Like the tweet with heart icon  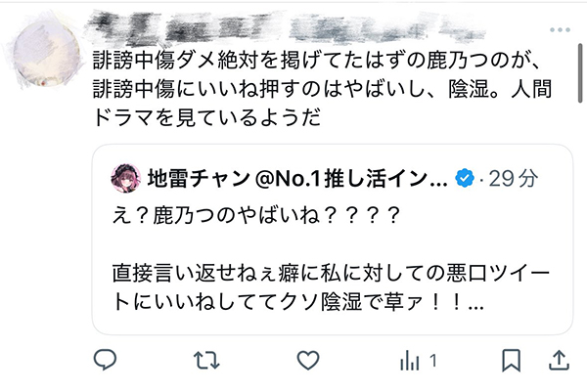[308, 361]
